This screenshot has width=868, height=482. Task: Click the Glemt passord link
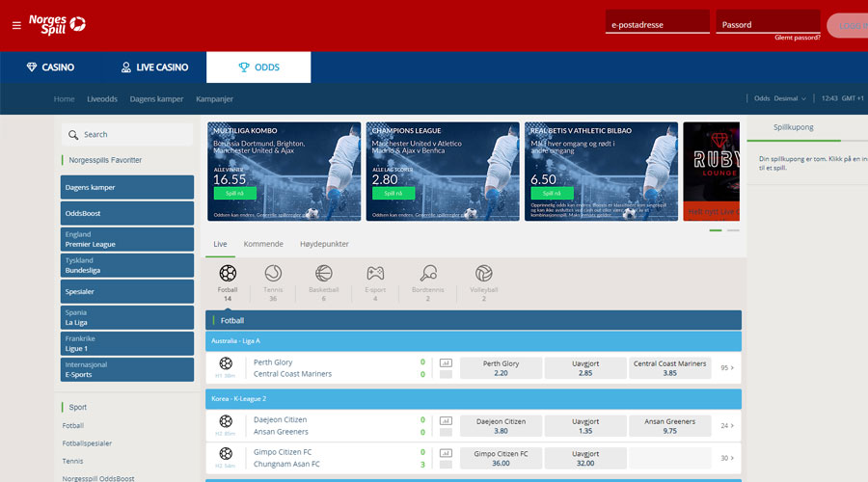tap(798, 38)
